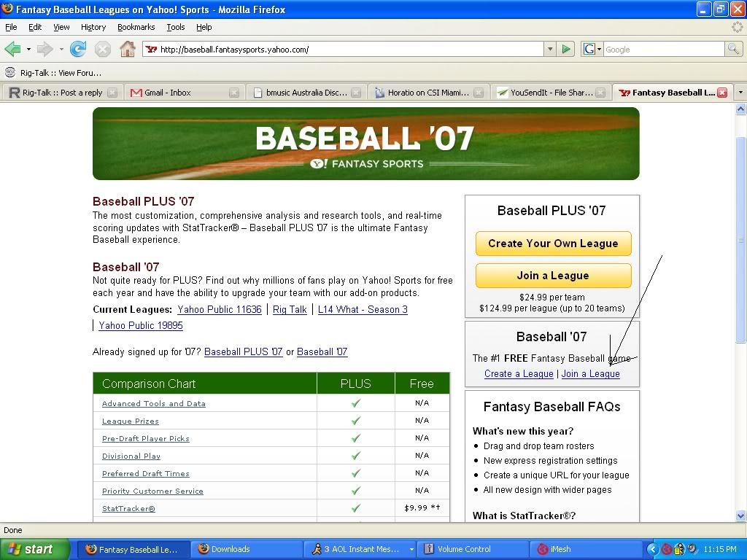Click the Reload page toolbar icon
747x560 pixels.
coord(78,49)
